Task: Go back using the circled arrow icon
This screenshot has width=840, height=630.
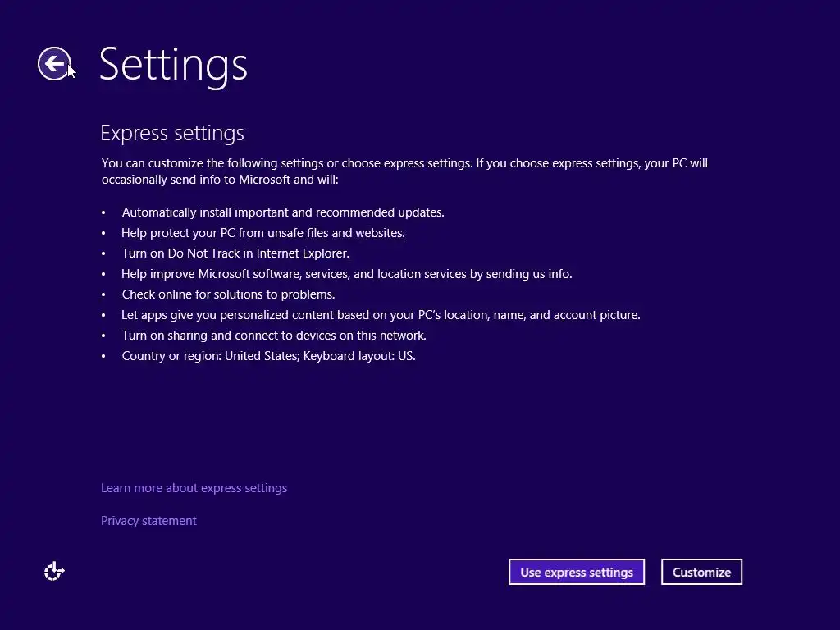Action: coord(54,64)
